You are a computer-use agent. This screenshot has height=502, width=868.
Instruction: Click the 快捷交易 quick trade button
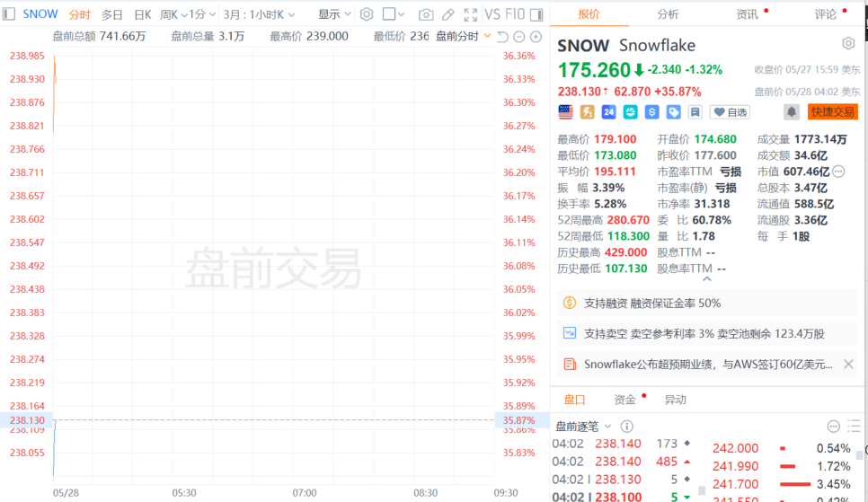pyautogui.click(x=833, y=112)
